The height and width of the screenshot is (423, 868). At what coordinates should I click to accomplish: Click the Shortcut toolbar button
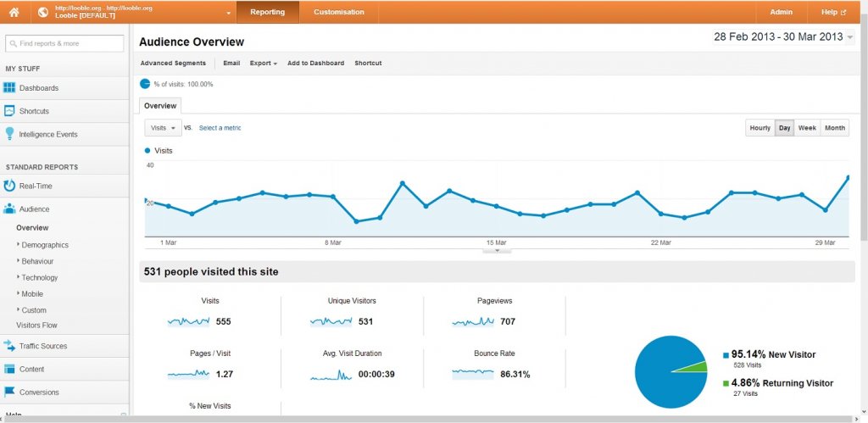(368, 63)
